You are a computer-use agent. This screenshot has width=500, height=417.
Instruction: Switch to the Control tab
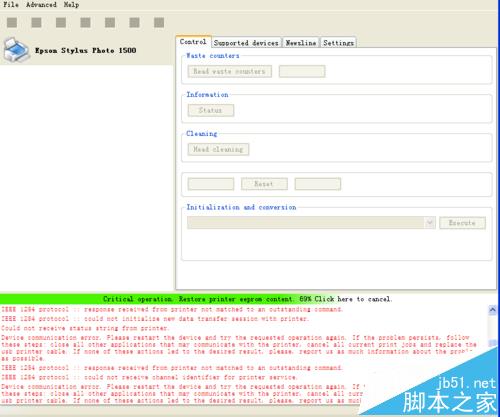click(x=193, y=42)
